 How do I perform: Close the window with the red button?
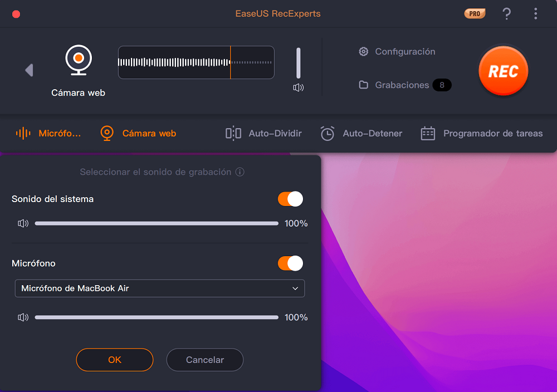(x=16, y=14)
